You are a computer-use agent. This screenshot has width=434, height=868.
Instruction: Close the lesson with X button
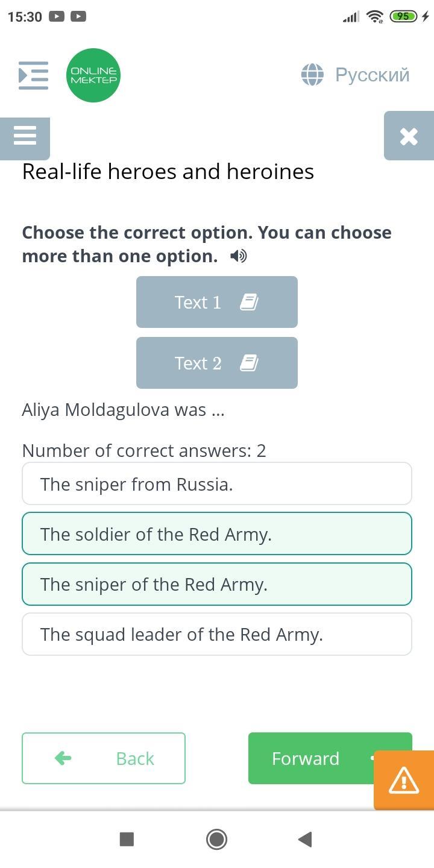[409, 136]
